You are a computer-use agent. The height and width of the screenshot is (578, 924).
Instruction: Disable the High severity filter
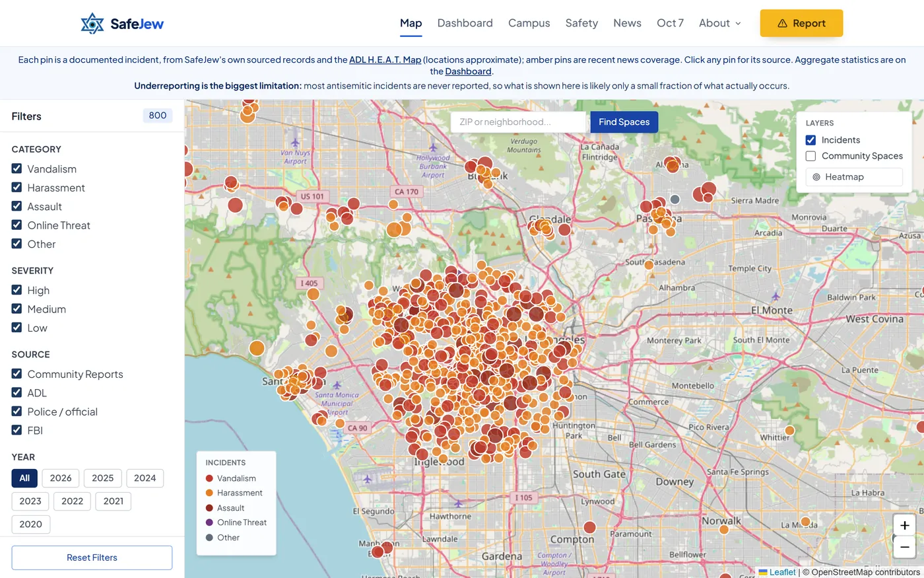click(17, 290)
